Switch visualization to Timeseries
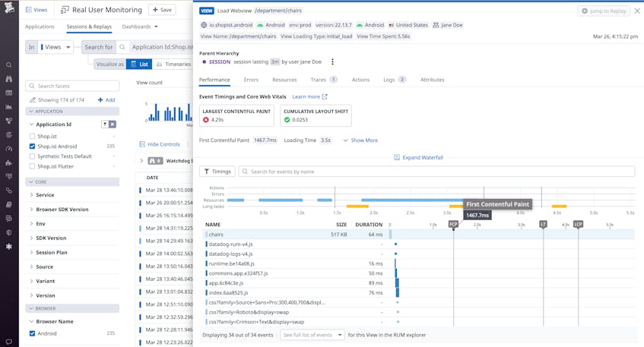This screenshot has width=644, height=347. (x=173, y=64)
